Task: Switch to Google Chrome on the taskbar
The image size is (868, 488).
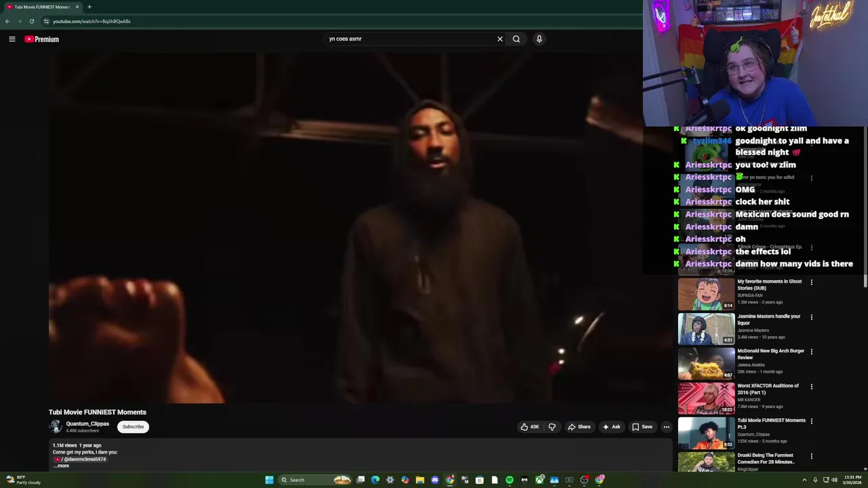Action: coord(450,480)
